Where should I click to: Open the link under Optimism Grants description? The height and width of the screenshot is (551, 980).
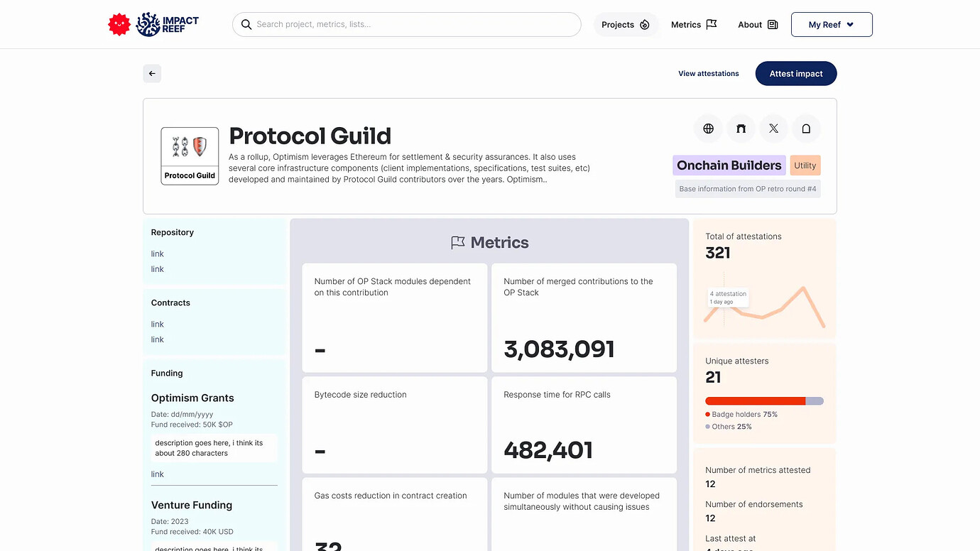[158, 474]
